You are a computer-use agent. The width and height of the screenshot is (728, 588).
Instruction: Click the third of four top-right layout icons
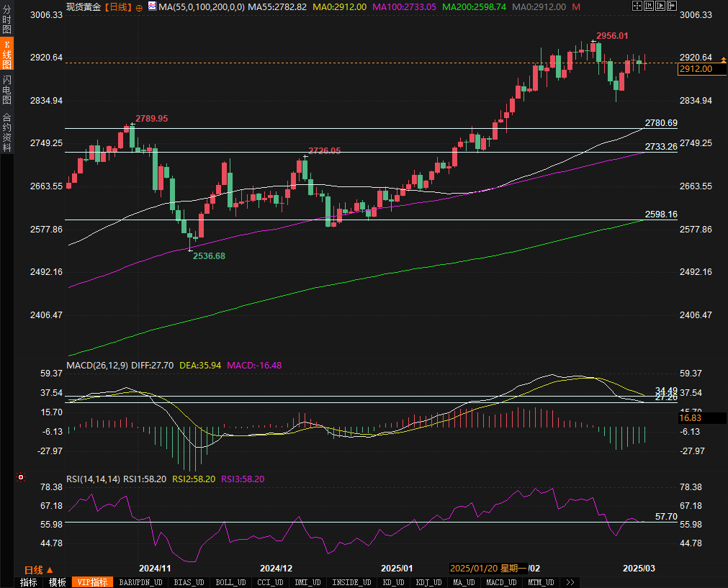point(660,6)
